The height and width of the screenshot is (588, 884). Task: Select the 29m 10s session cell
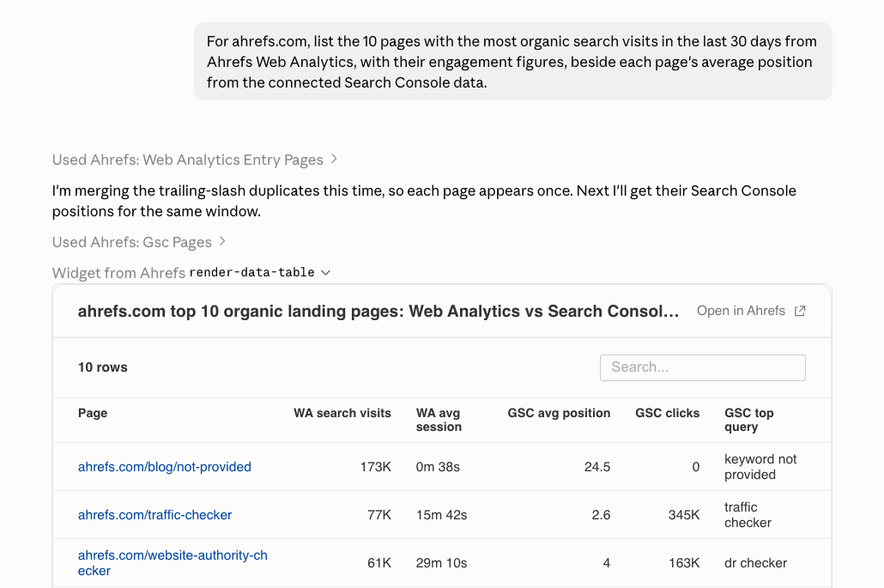coord(441,562)
